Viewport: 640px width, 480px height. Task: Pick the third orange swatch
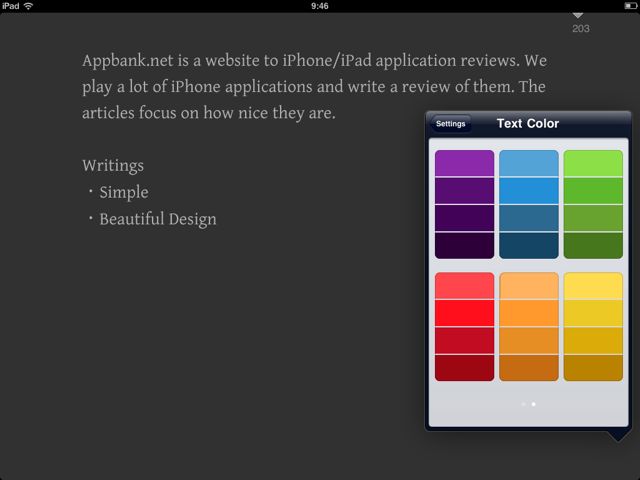coord(529,340)
